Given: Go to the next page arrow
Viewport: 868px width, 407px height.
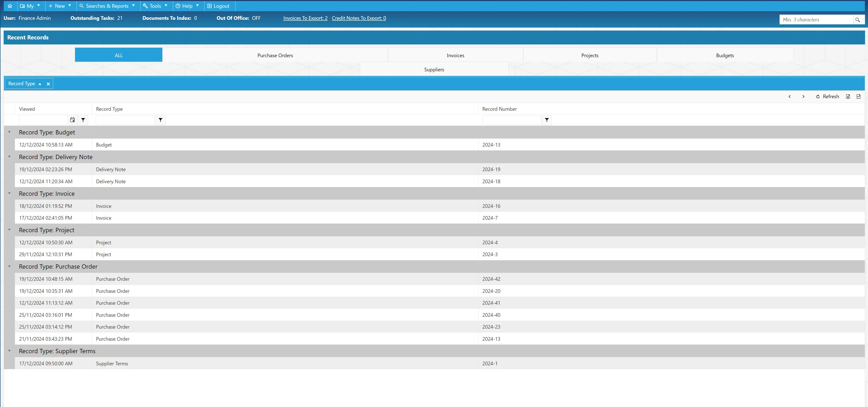Looking at the screenshot, I should click(x=803, y=97).
